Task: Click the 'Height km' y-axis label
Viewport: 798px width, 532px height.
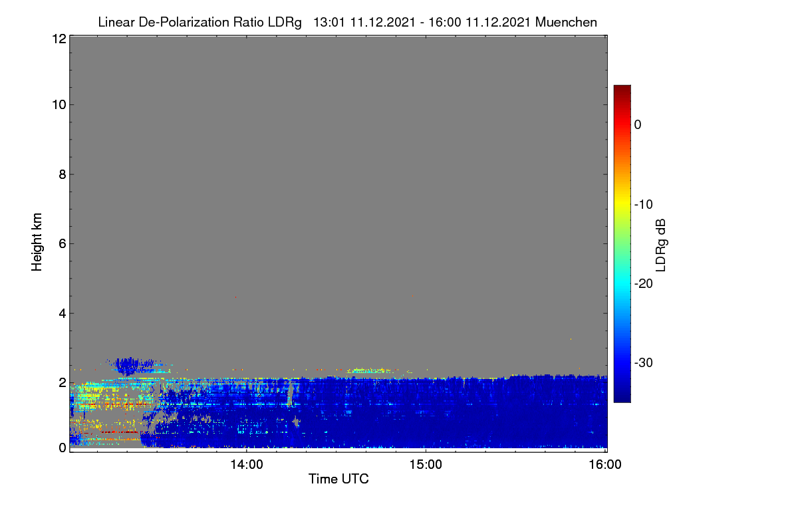Action: tap(37, 243)
